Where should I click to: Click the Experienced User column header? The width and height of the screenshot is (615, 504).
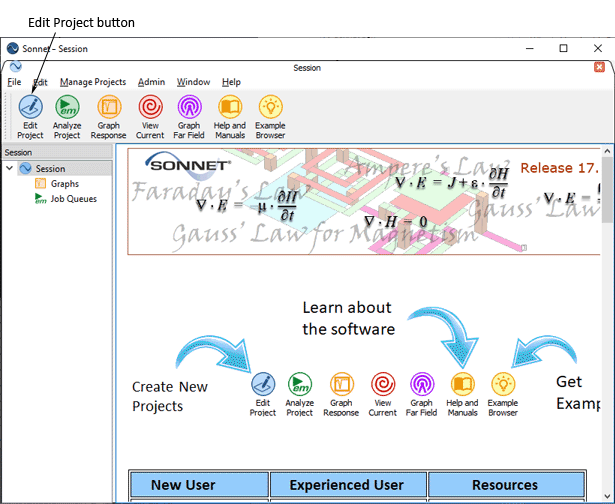tap(348, 485)
